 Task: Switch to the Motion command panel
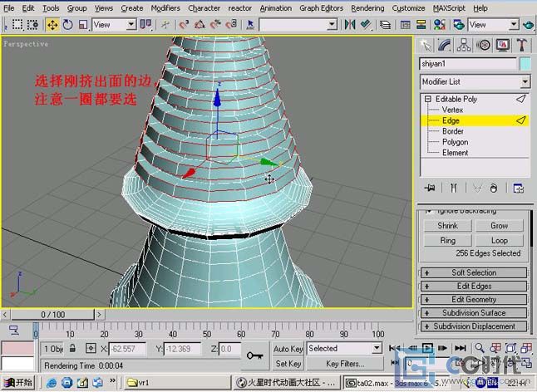click(x=483, y=45)
